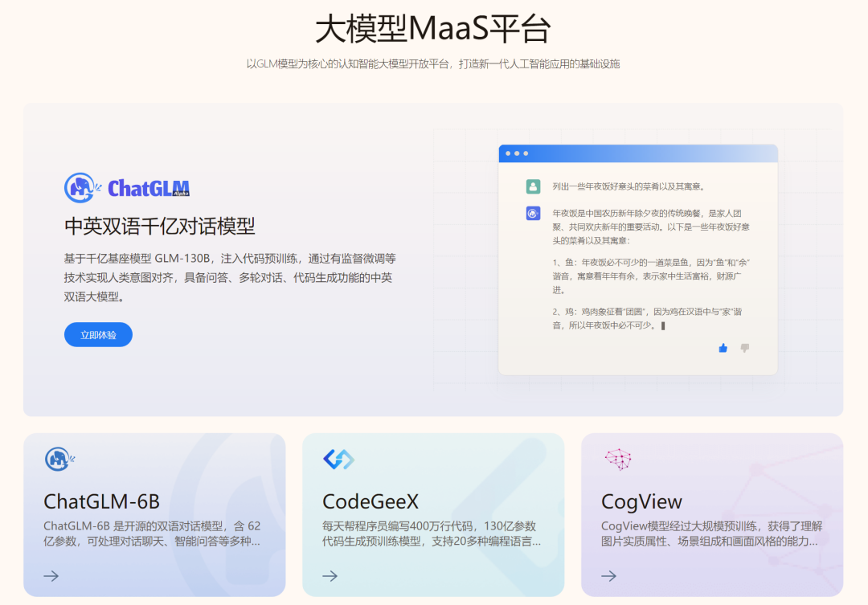Open the ChatGLM-6B card title
868x605 pixels.
point(102,501)
